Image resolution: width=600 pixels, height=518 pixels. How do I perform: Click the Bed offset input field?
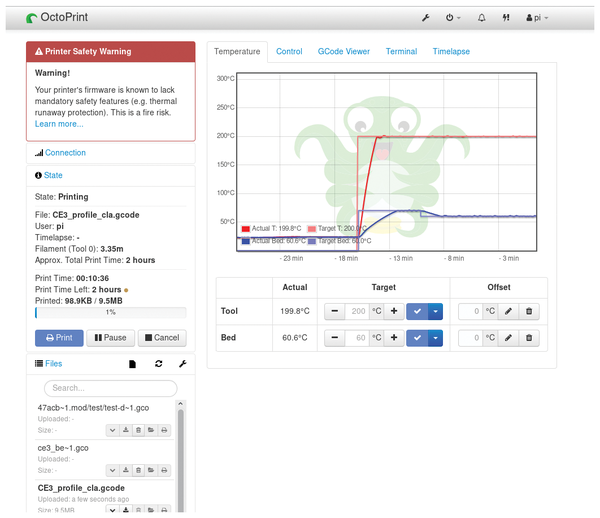tap(470, 338)
